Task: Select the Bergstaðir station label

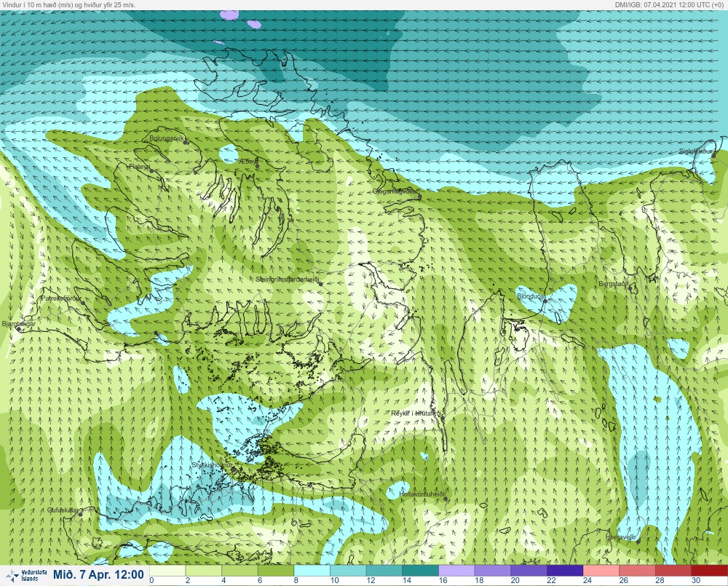Action: (x=613, y=284)
